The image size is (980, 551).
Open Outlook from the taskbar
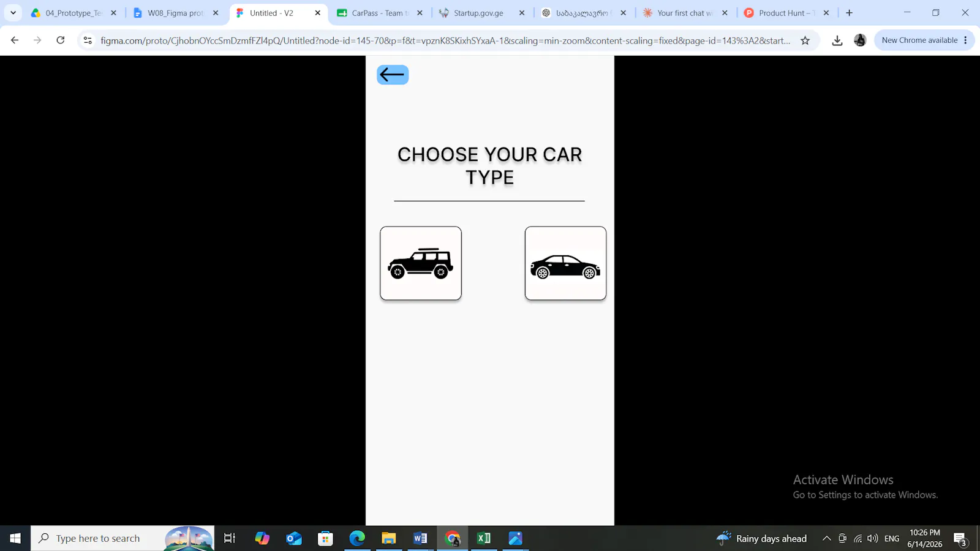[x=294, y=538]
